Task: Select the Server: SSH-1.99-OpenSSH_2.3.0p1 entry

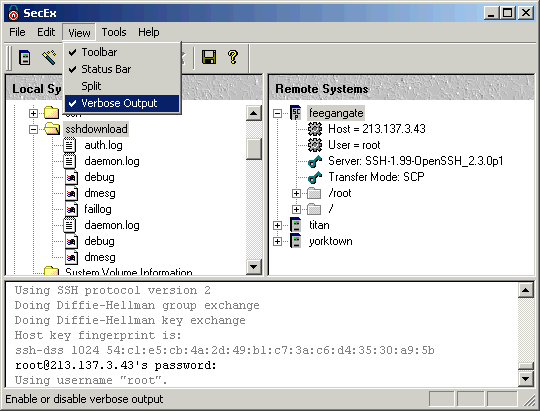Action: tap(416, 161)
